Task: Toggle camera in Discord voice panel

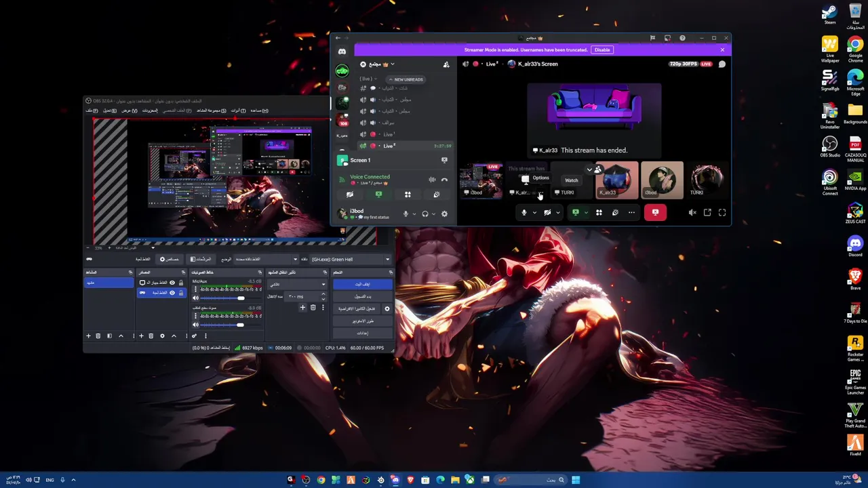Action: pyautogui.click(x=350, y=195)
